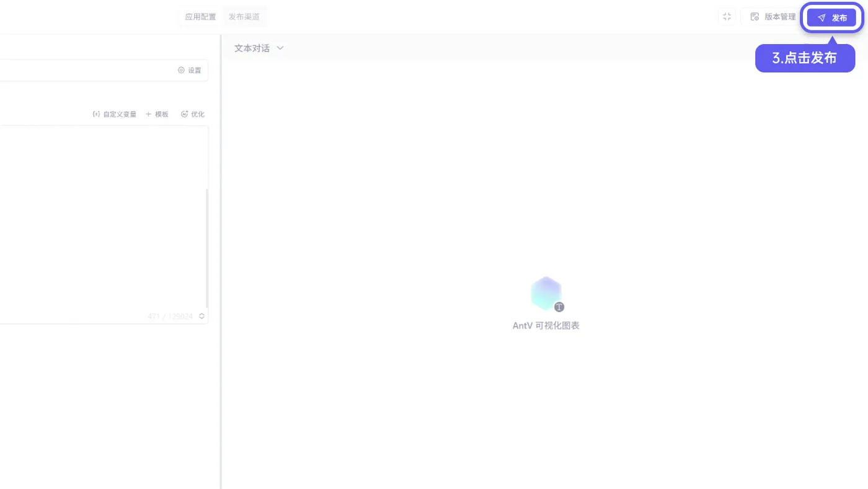Click the collapse fullscreen icon
868x489 pixels.
(727, 17)
